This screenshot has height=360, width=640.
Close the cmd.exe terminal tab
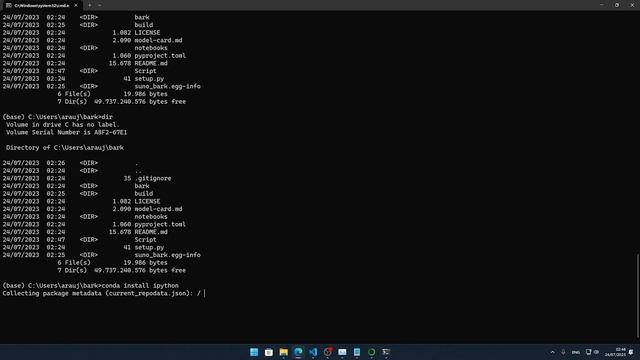click(76, 5)
